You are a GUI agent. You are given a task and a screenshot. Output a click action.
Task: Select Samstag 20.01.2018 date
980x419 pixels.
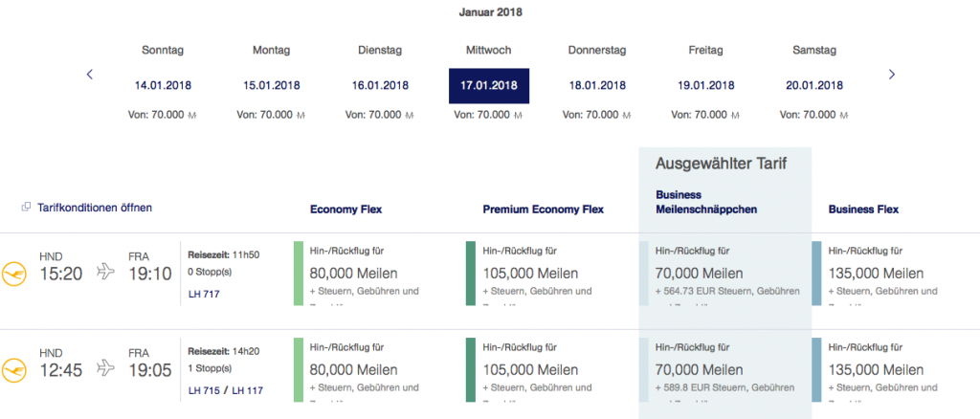(x=816, y=84)
